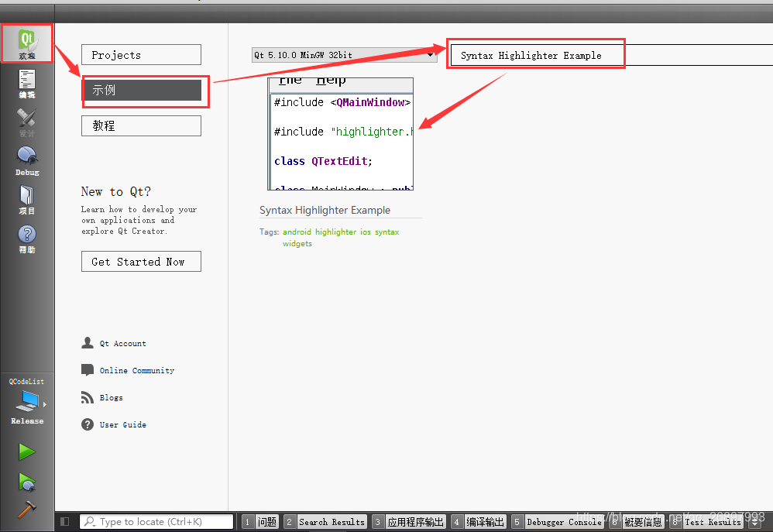Viewport: 773px width, 532px height.
Task: Open the Qt Welcome mode
Action: [27, 43]
